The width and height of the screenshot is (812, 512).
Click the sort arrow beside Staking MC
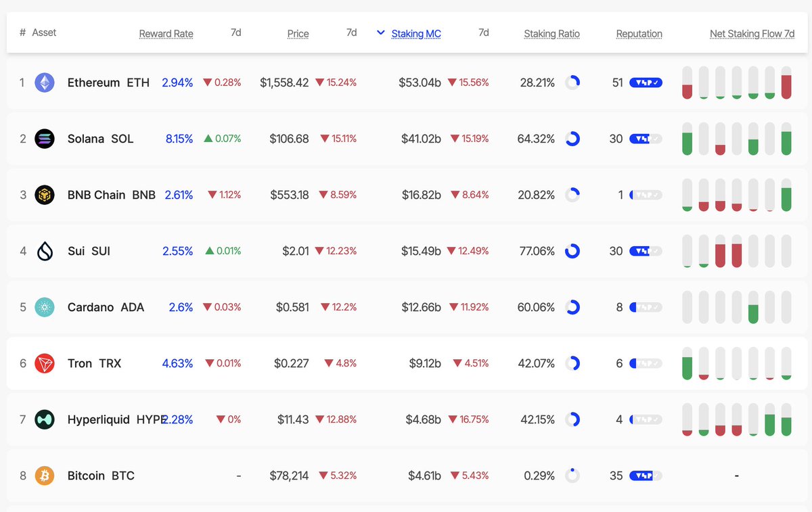point(381,32)
